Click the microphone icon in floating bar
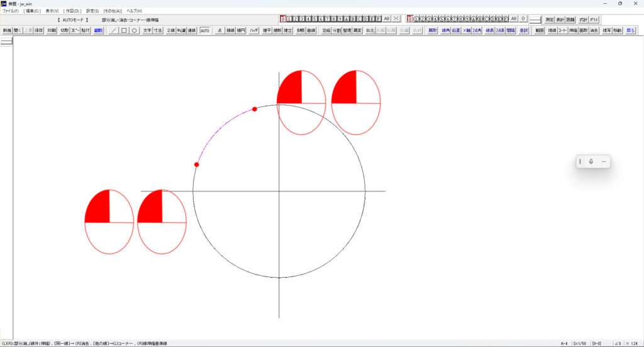 (591, 162)
